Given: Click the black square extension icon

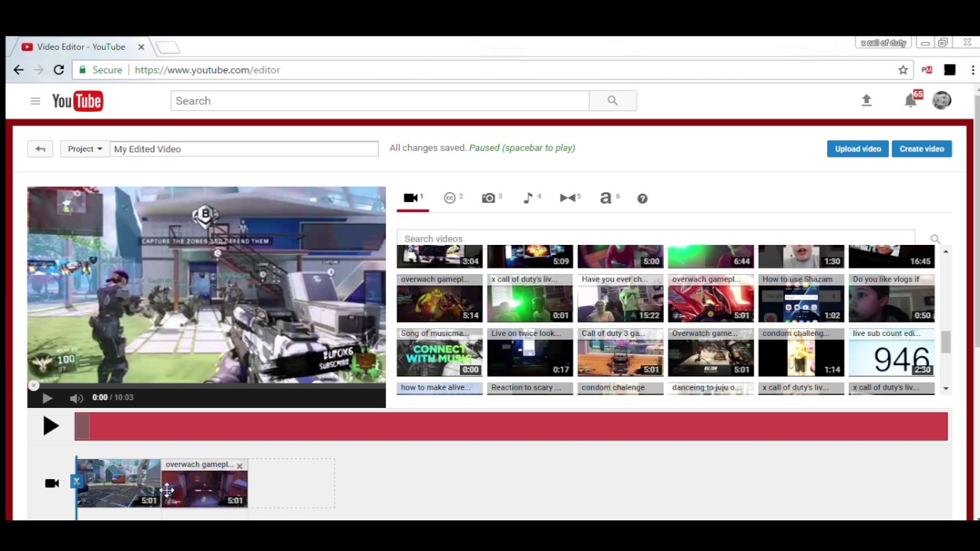Looking at the screenshot, I should coord(950,70).
